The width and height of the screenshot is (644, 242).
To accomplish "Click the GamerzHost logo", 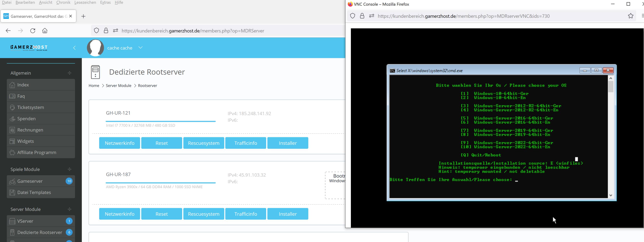I will click(29, 48).
